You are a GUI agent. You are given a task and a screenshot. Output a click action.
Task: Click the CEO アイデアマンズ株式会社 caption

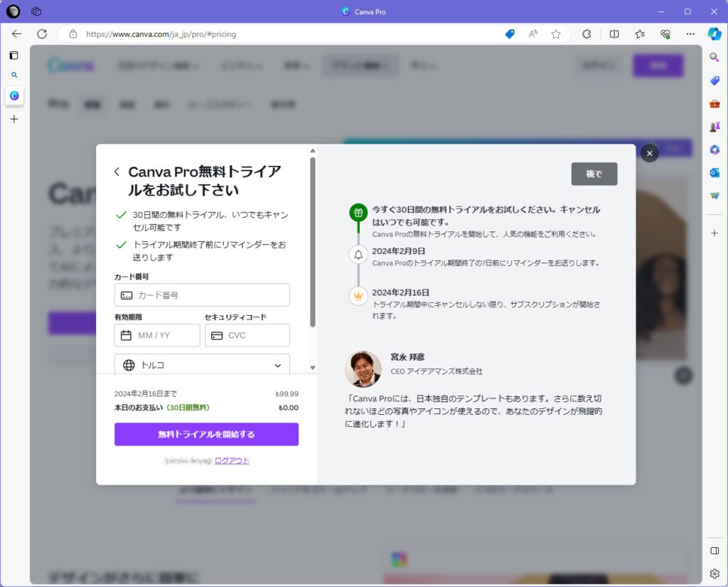pyautogui.click(x=437, y=371)
